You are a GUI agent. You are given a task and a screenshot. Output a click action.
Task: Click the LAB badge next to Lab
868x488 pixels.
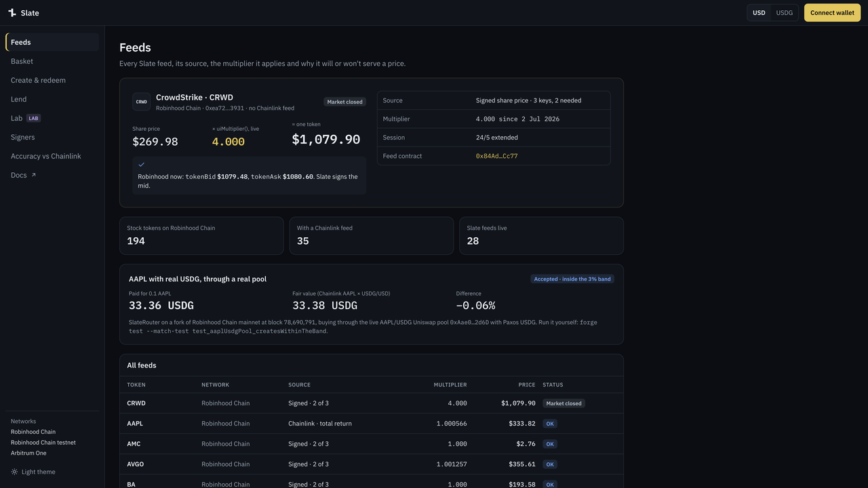click(33, 118)
